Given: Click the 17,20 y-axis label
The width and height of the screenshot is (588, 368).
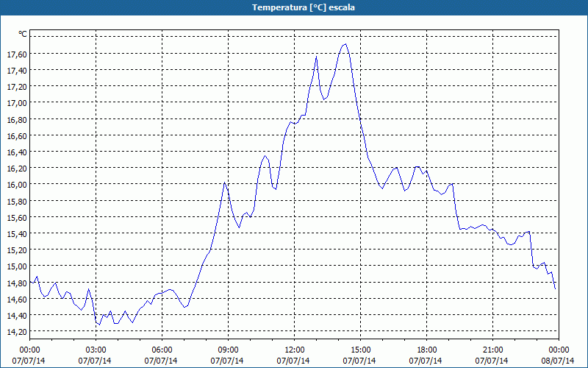Looking at the screenshot, I should [x=17, y=87].
